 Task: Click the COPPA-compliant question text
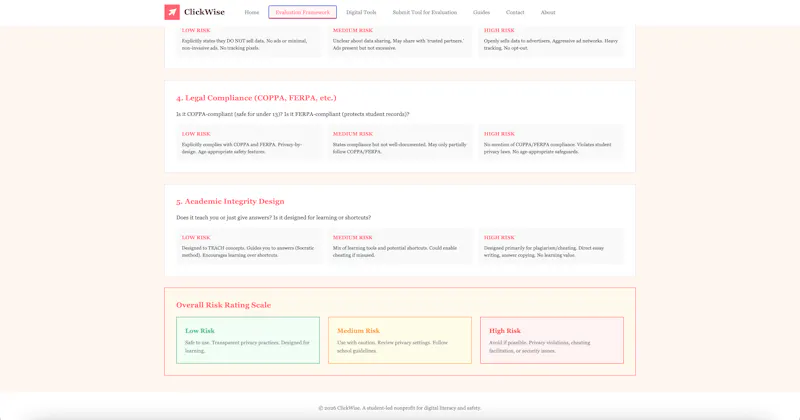pyautogui.click(x=293, y=114)
